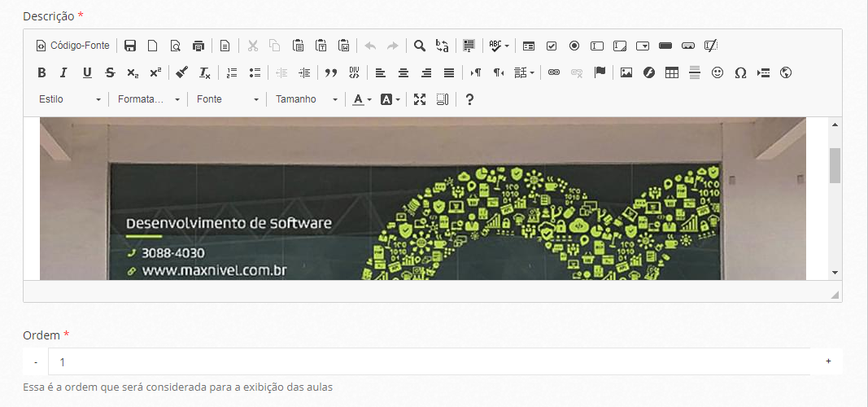Insert a Form element icon
868x407 pixels.
(x=529, y=46)
